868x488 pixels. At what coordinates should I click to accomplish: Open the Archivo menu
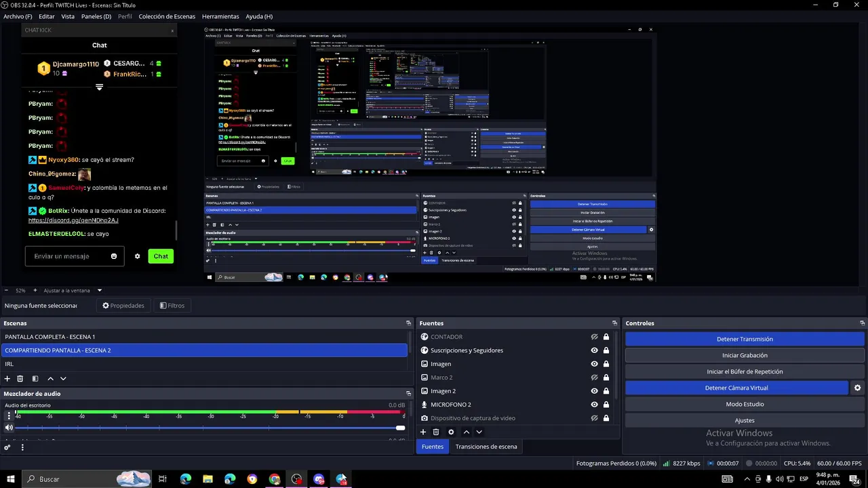18,16
